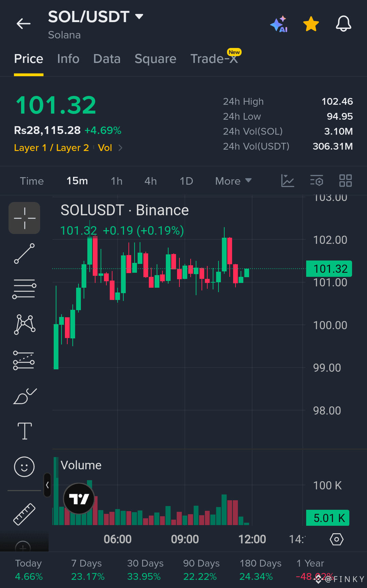Screen dimensions: 367x588
Task: Switch to the Square tab
Action: coord(155,59)
